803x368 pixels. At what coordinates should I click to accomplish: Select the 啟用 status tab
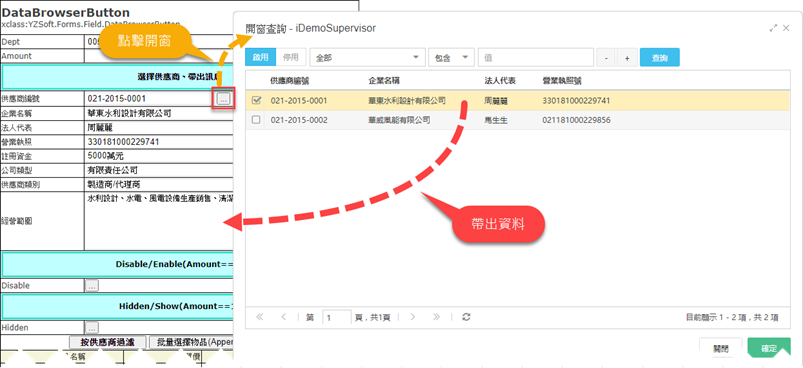261,57
